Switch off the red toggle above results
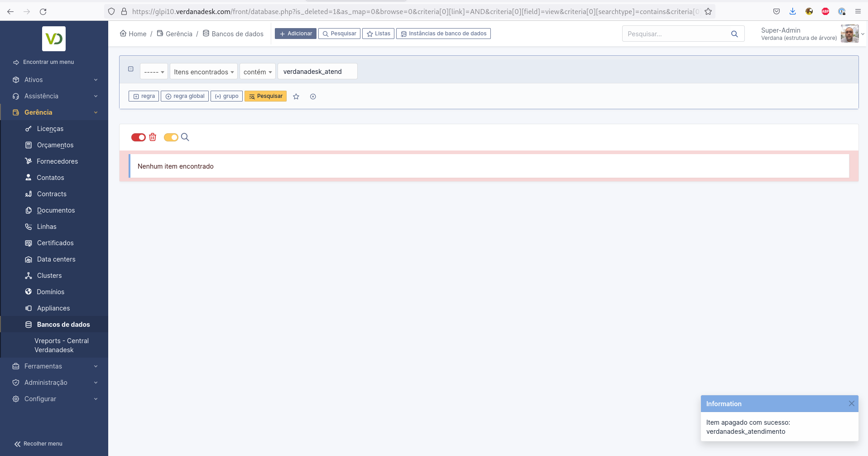Viewport: 868px width, 456px height. click(x=139, y=137)
